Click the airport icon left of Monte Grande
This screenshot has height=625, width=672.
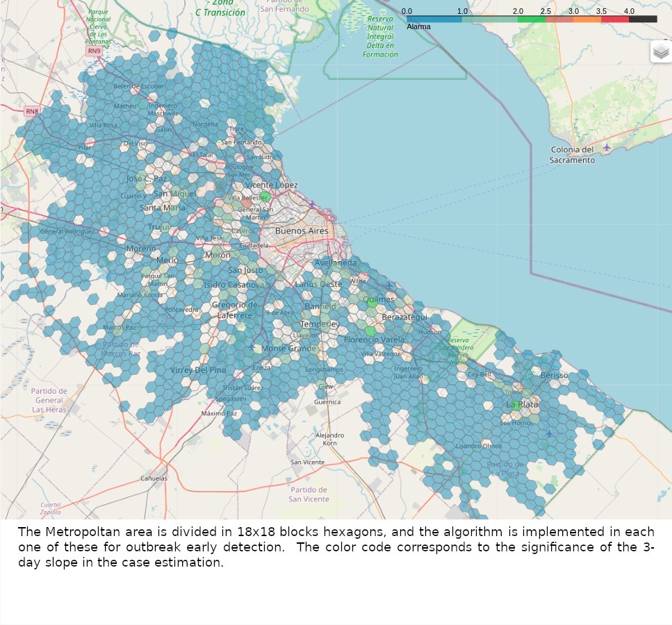point(252,346)
